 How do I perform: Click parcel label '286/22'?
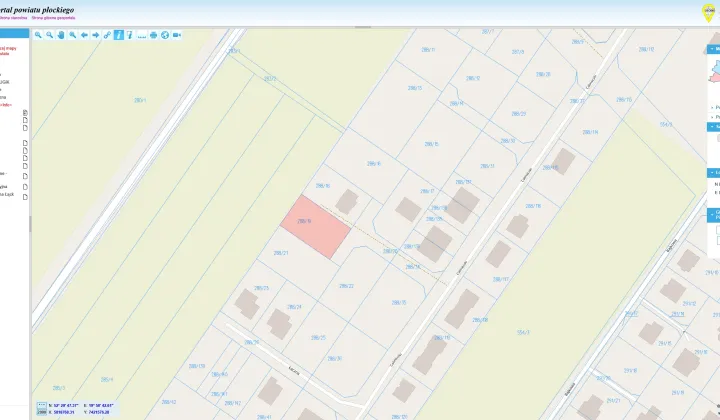[346, 286]
